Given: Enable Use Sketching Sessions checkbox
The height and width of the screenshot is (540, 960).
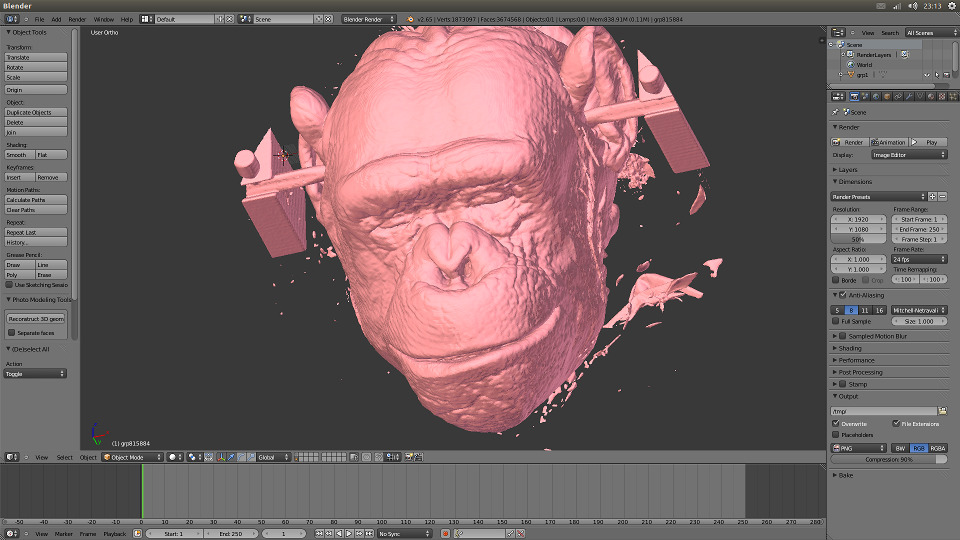Looking at the screenshot, I should (9, 285).
